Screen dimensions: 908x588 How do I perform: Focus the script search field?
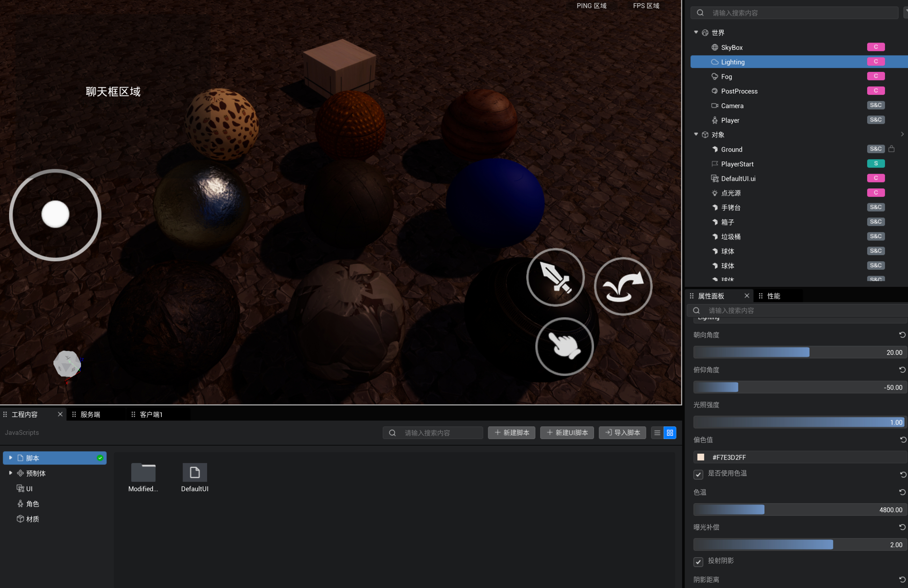click(x=433, y=432)
